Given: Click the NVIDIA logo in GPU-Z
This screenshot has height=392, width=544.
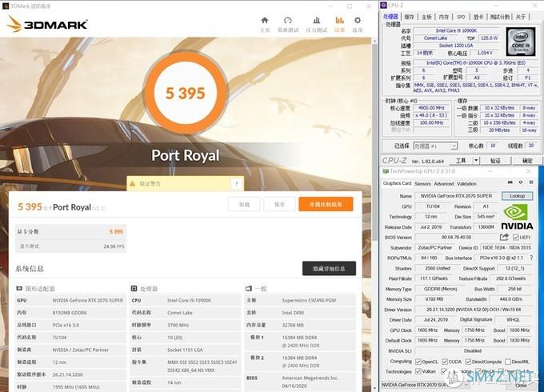Looking at the screenshot, I should (517, 217).
